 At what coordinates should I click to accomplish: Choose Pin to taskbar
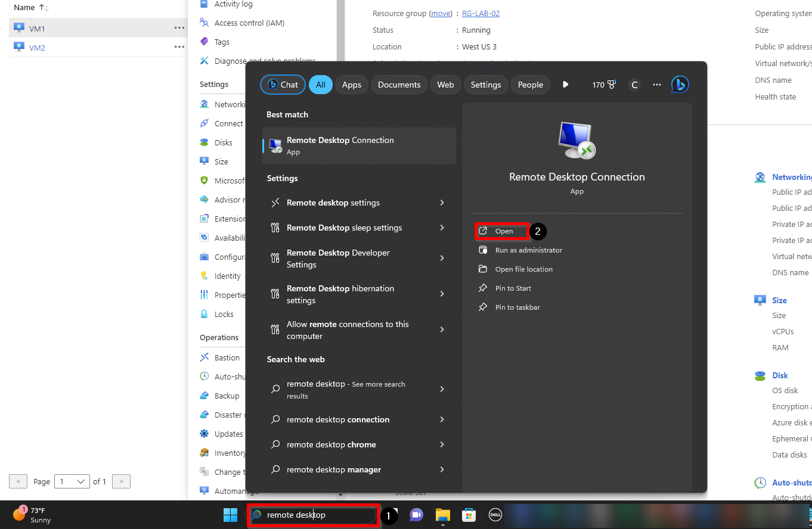pyautogui.click(x=509, y=307)
